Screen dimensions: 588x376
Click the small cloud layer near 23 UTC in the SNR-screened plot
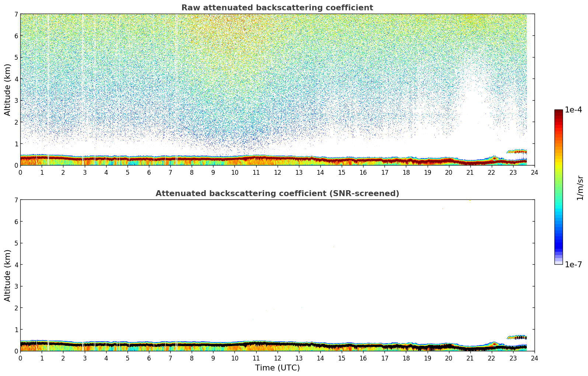click(x=516, y=337)
